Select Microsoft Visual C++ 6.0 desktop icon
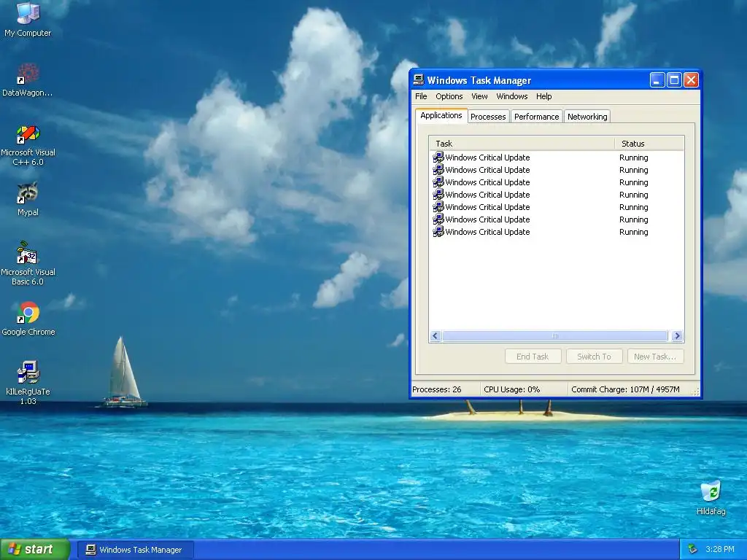 28,145
